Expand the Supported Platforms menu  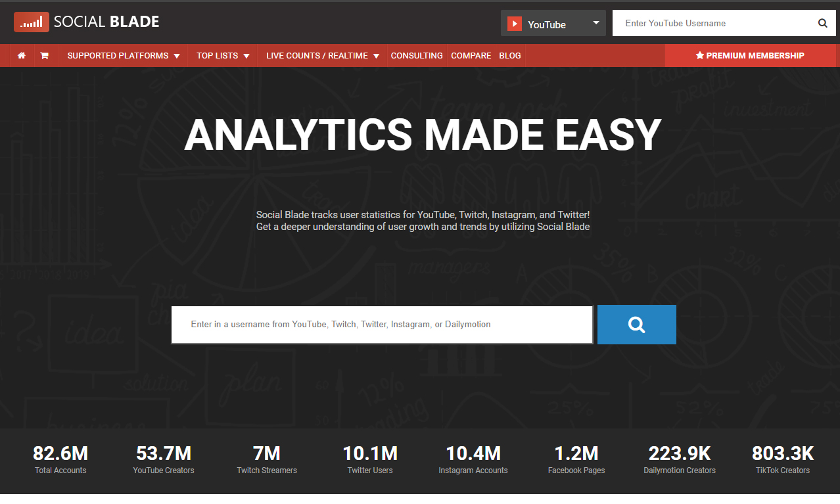tap(124, 56)
